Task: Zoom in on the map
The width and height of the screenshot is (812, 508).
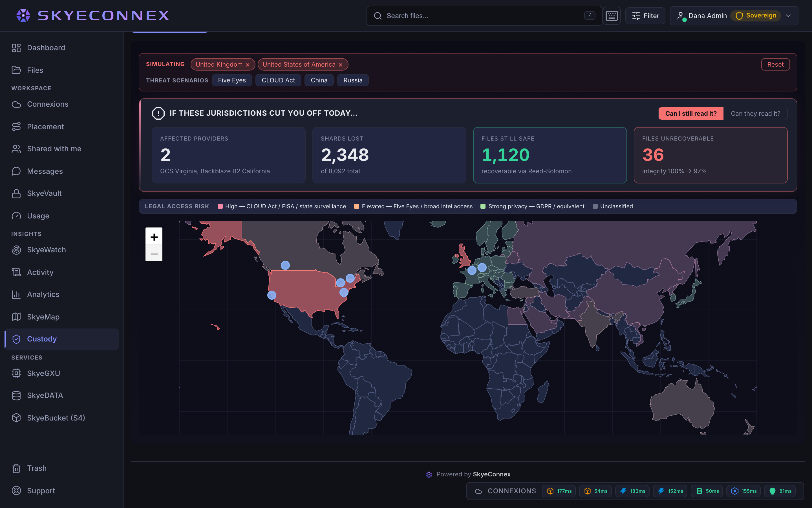Action: point(154,237)
